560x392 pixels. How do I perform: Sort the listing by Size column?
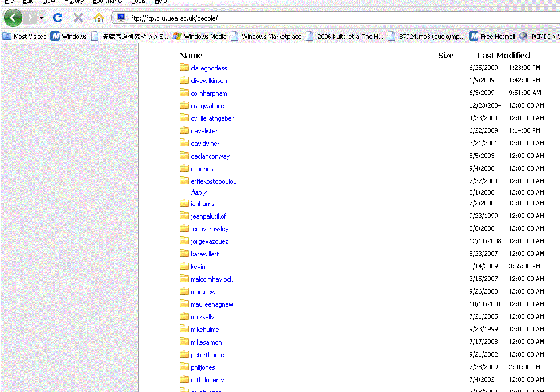[x=445, y=56]
